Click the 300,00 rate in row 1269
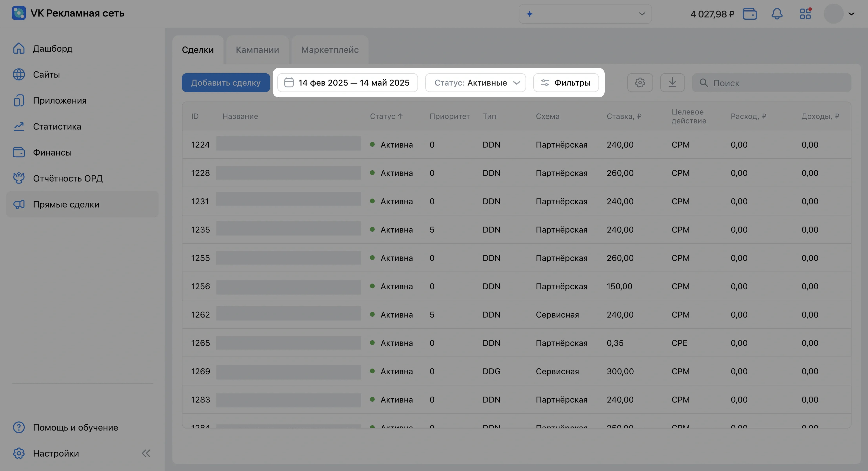 [x=620, y=371]
